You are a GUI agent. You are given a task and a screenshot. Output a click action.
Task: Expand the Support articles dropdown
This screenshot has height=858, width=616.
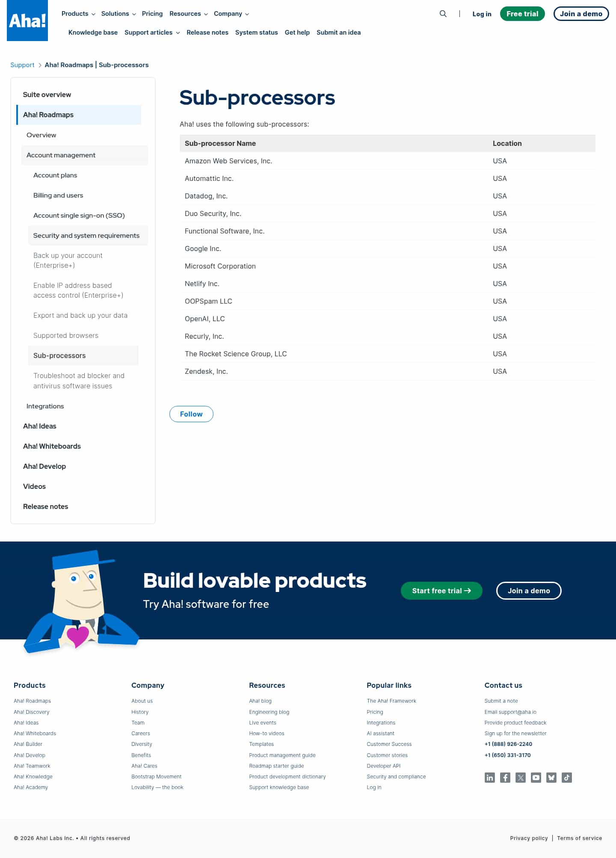click(152, 33)
